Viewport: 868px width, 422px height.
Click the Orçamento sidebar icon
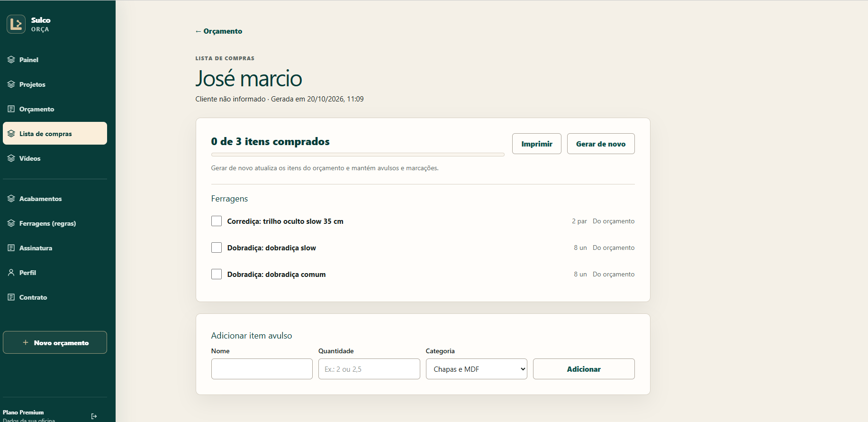(11, 109)
